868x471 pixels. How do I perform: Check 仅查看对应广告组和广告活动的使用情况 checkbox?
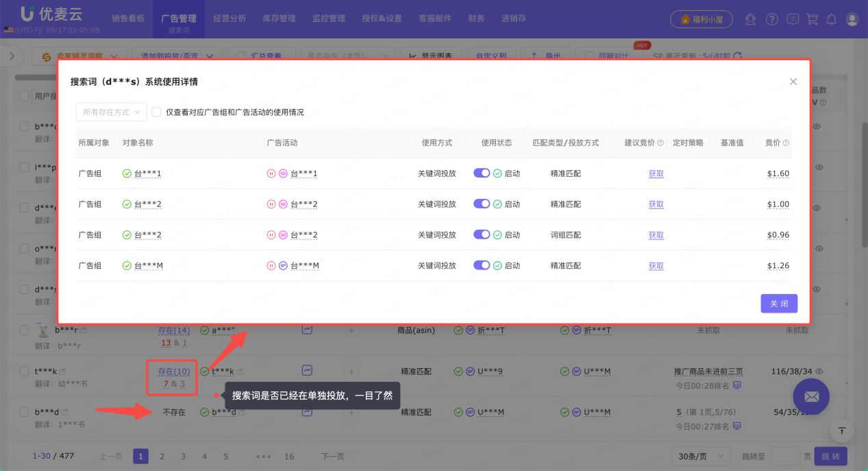pyautogui.click(x=157, y=111)
